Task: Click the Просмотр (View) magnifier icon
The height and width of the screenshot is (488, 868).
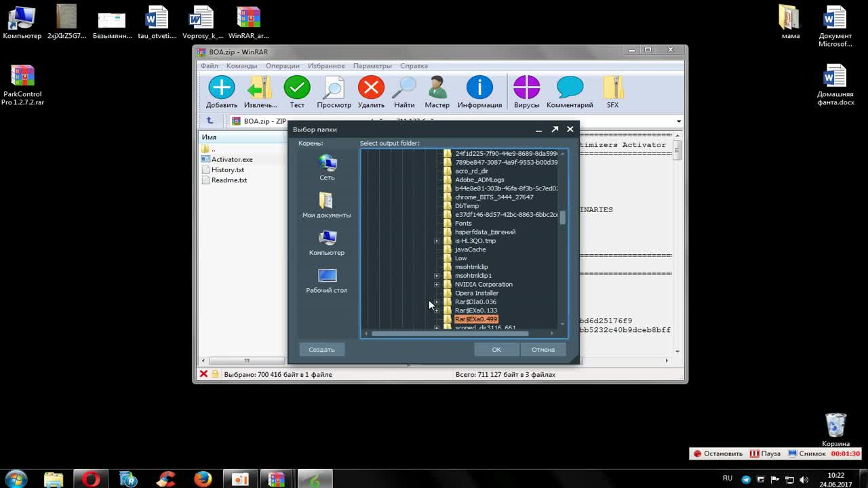Action: click(x=334, y=88)
